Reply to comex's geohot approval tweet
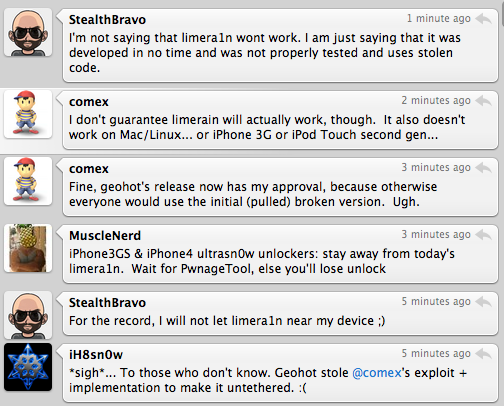The image size is (504, 406). [x=483, y=167]
